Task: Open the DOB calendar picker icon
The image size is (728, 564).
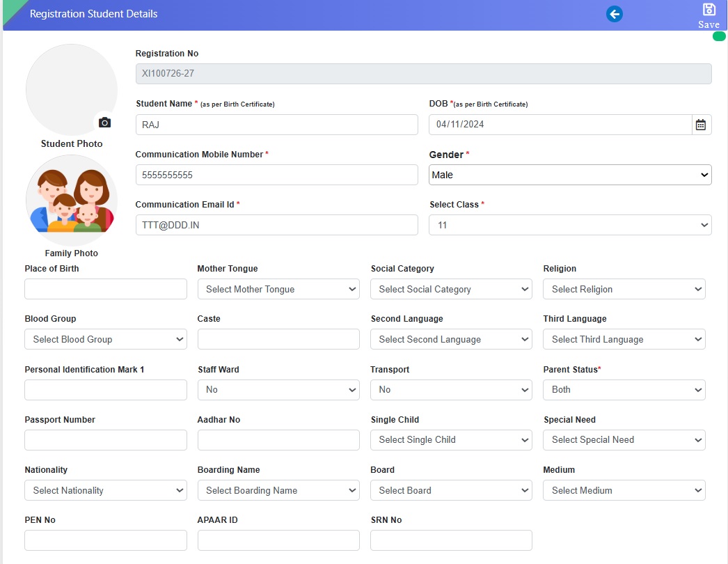Action: click(701, 125)
